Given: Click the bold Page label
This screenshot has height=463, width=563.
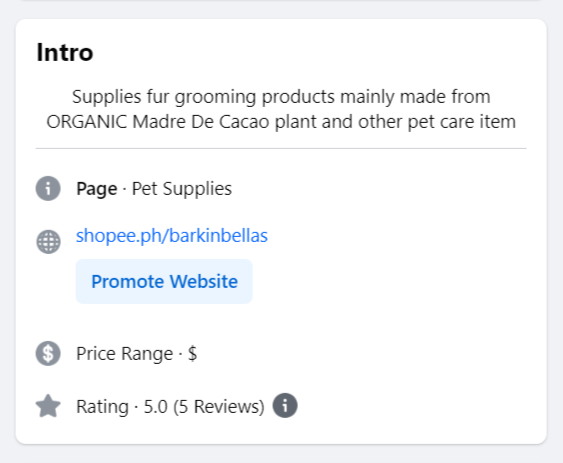Looking at the screenshot, I should click(x=97, y=189).
